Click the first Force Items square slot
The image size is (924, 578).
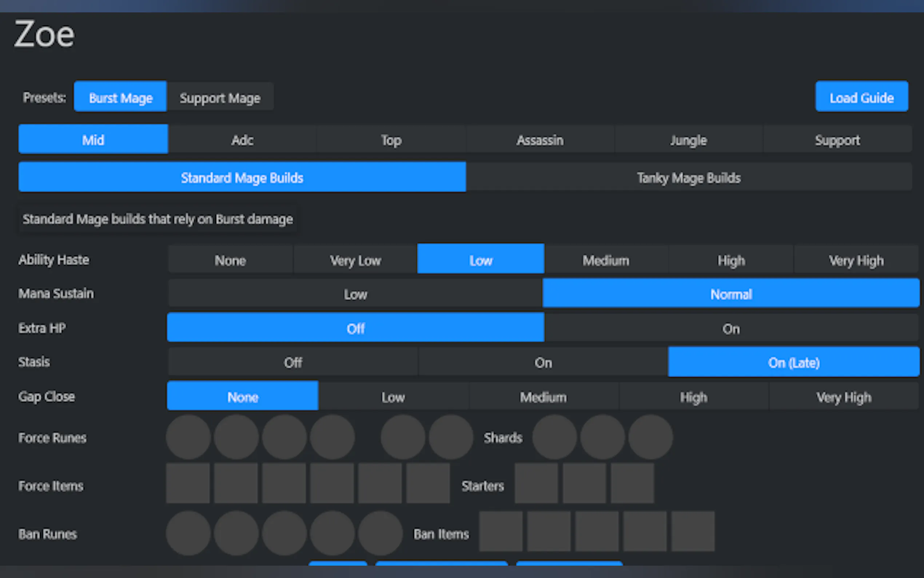click(x=188, y=484)
